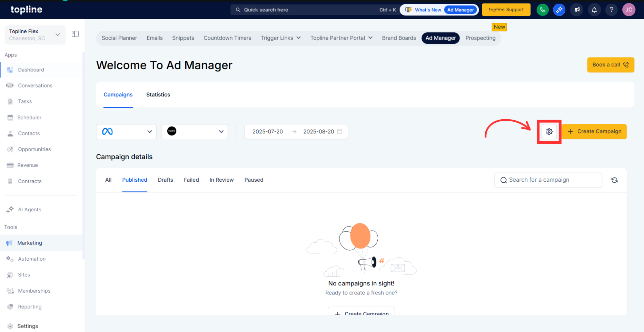Viewport: 644px width, 332px height.
Task: Open the Brand Boards tab
Action: point(399,38)
